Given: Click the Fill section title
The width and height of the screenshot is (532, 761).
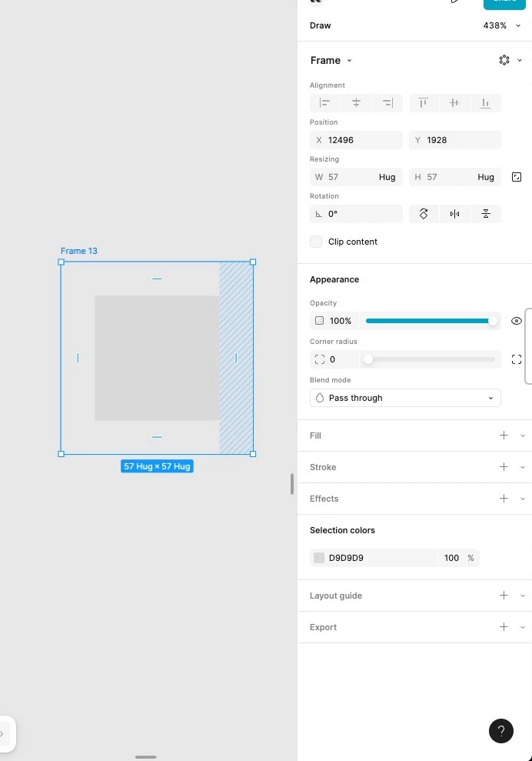Looking at the screenshot, I should pos(315,436).
